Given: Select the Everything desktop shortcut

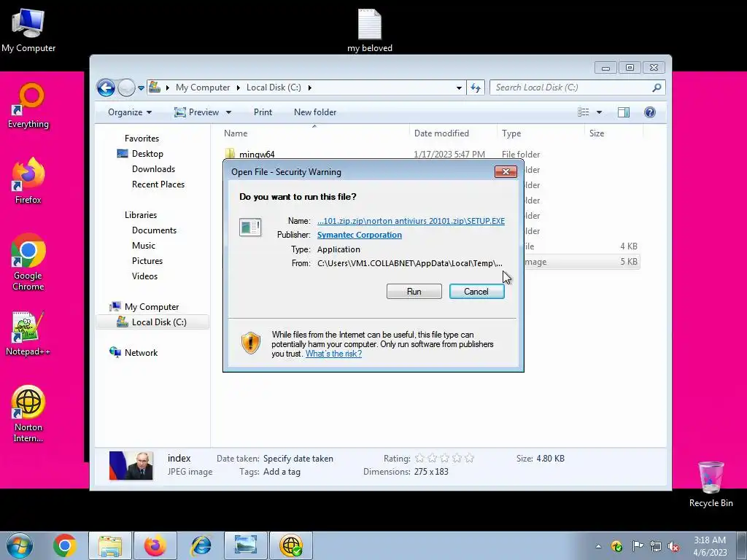Looking at the screenshot, I should [x=28, y=106].
